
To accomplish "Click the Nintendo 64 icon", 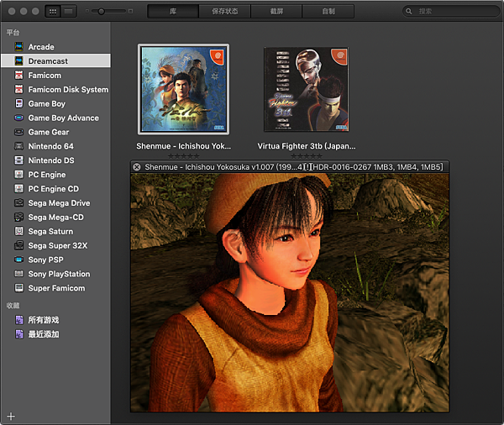I will pos(19,146).
